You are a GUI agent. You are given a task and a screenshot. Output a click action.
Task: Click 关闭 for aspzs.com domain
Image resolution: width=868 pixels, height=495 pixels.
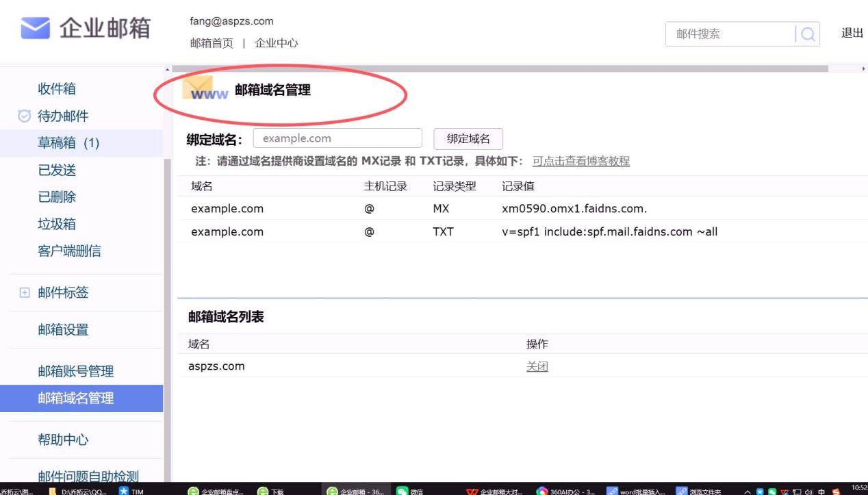[x=537, y=366]
